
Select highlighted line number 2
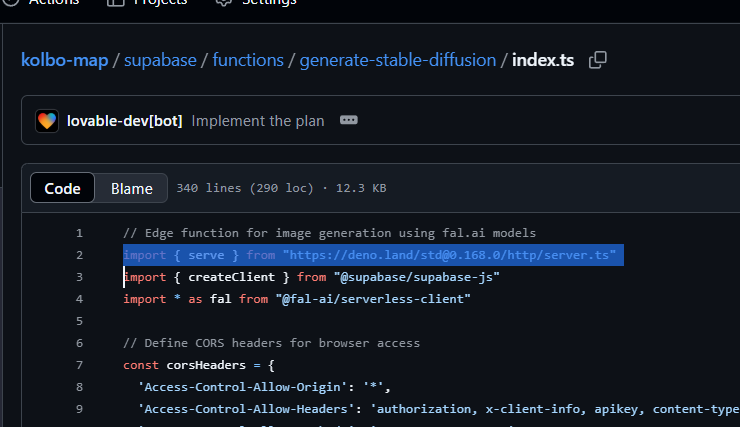click(78, 255)
